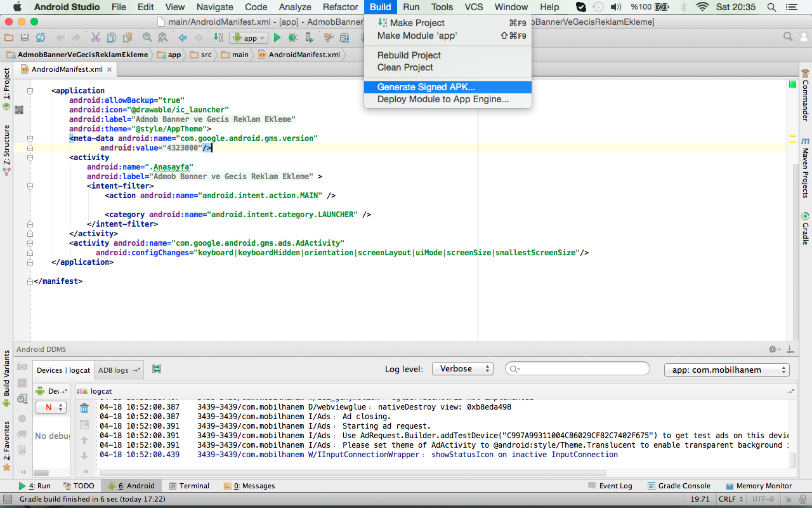Open the Terminal tool window

(189, 486)
